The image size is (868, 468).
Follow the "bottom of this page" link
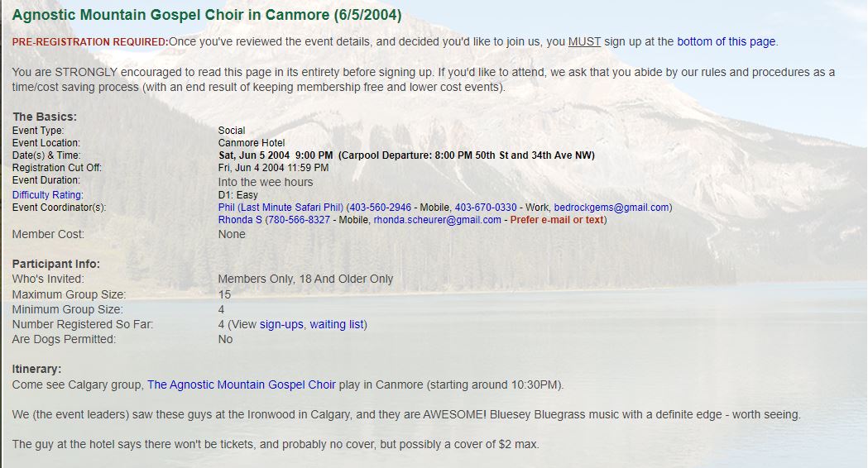(x=727, y=42)
